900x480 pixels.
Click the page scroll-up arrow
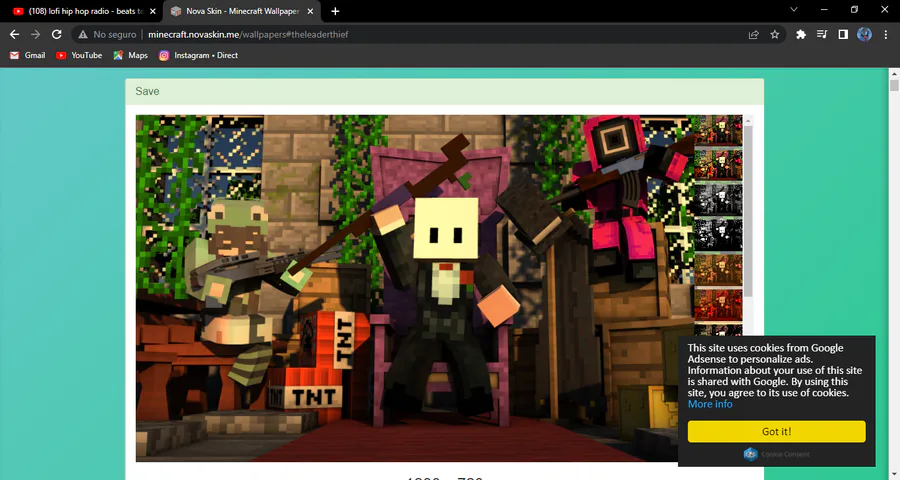click(x=894, y=73)
